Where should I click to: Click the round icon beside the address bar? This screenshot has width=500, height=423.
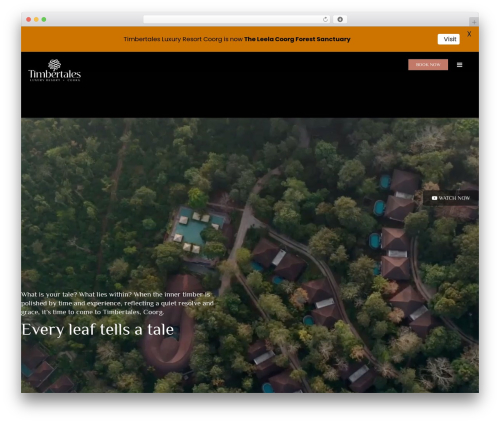(340, 19)
